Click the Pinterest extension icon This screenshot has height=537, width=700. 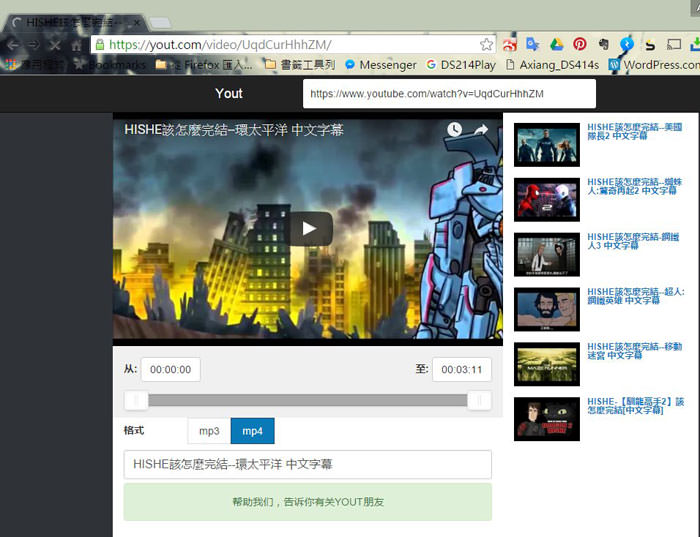point(579,45)
